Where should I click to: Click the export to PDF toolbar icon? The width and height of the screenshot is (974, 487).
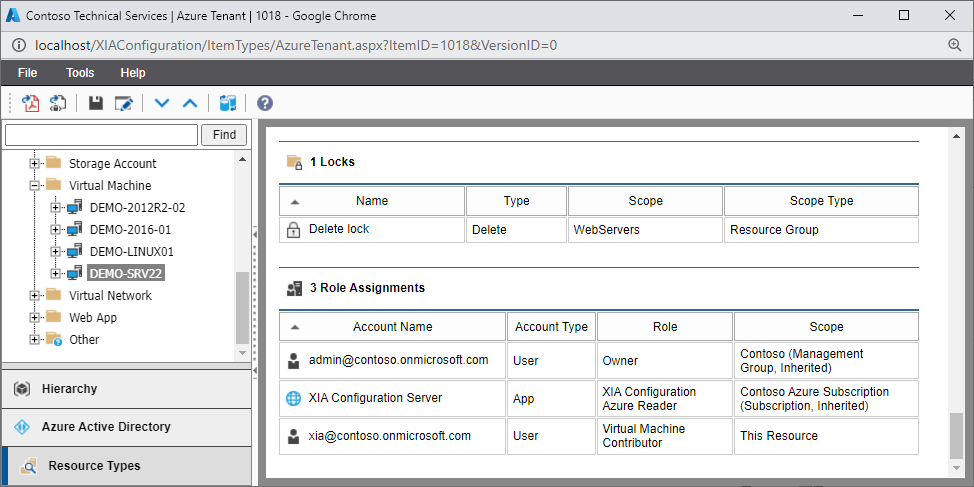click(x=30, y=102)
